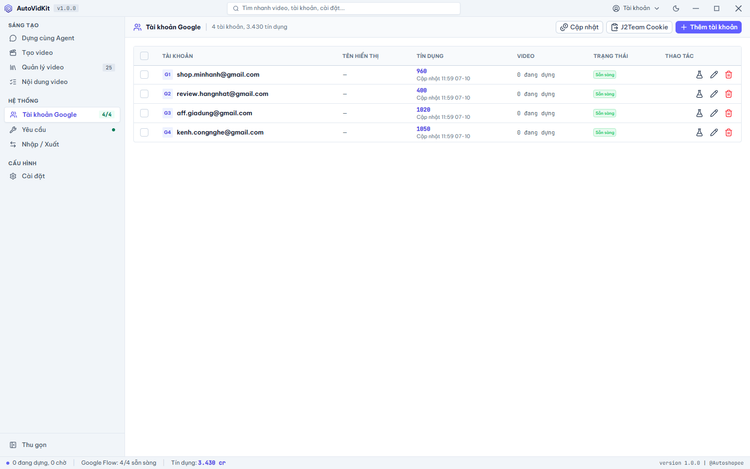This screenshot has width=750, height=469.
Task: Click the email aff.giadung@gmail.com
Action: (x=214, y=113)
